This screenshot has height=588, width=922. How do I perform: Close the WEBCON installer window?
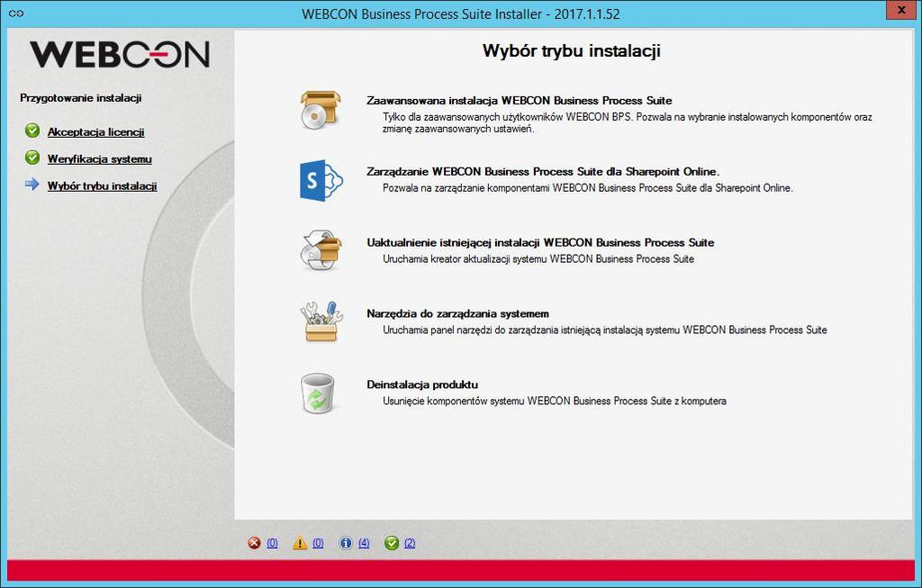coord(901,11)
